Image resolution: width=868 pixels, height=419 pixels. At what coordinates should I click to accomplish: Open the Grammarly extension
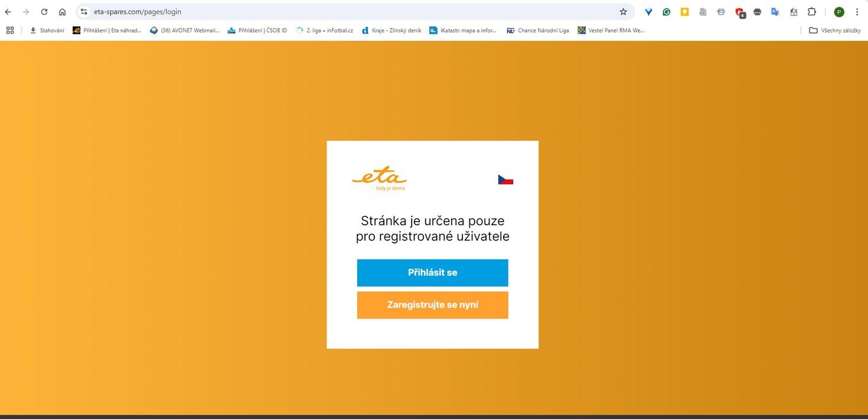point(667,12)
